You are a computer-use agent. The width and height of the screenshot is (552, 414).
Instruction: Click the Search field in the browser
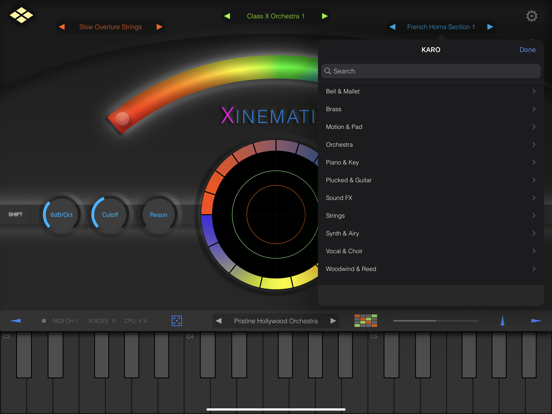(x=431, y=71)
